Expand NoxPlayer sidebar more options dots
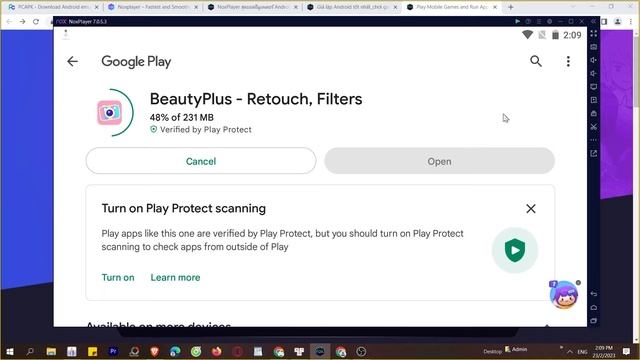 pos(594,140)
